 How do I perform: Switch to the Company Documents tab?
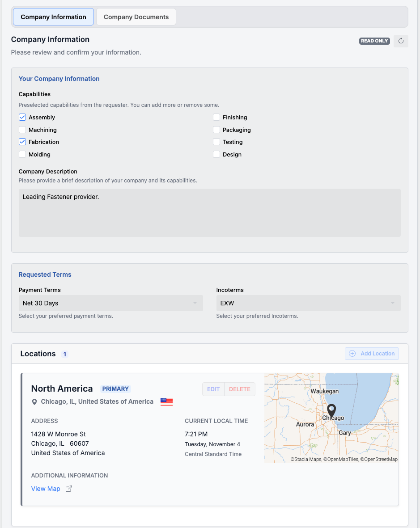[x=136, y=17]
